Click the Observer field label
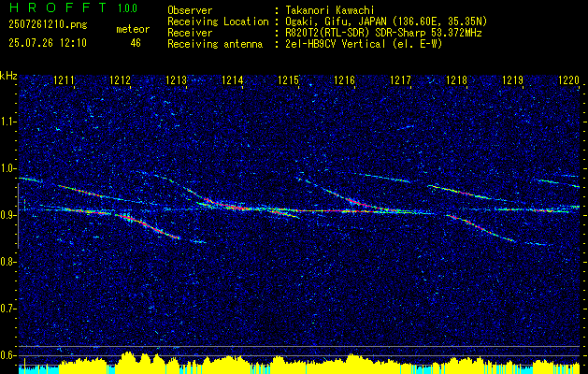588x374 pixels. pos(190,10)
